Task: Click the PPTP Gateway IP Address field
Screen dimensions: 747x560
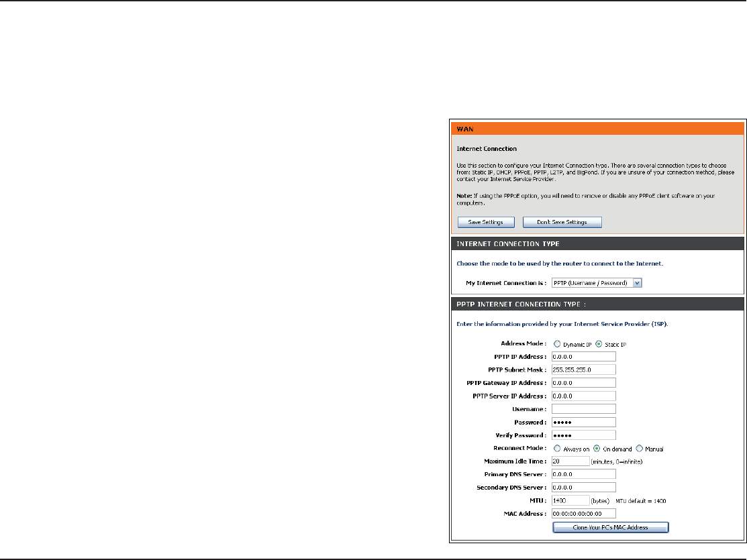Action: tap(584, 383)
